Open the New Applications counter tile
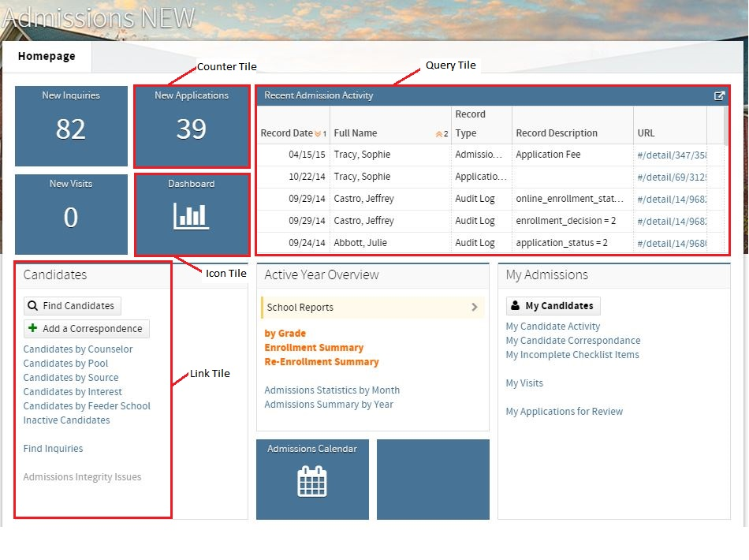 tap(192, 127)
